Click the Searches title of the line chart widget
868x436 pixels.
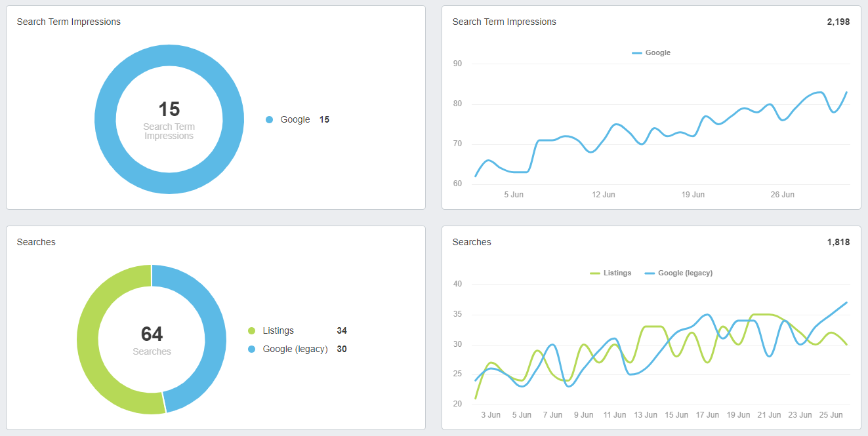pos(472,242)
